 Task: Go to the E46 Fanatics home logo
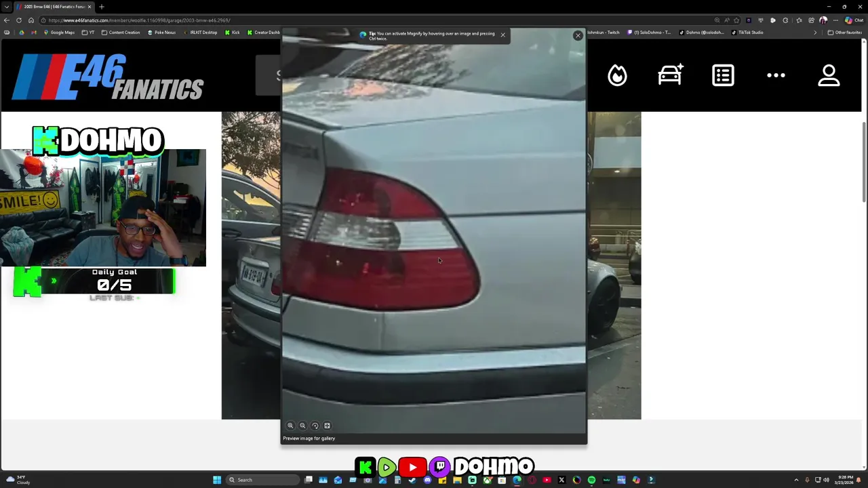point(108,77)
